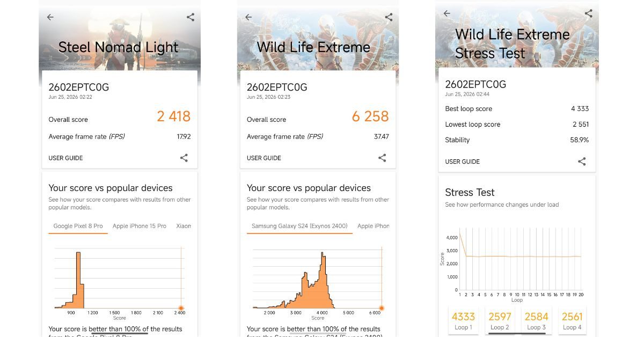Screen dimensions: 644x337
Task: Click timestamp Jun 25, 2026 02:22
Action: coord(70,97)
